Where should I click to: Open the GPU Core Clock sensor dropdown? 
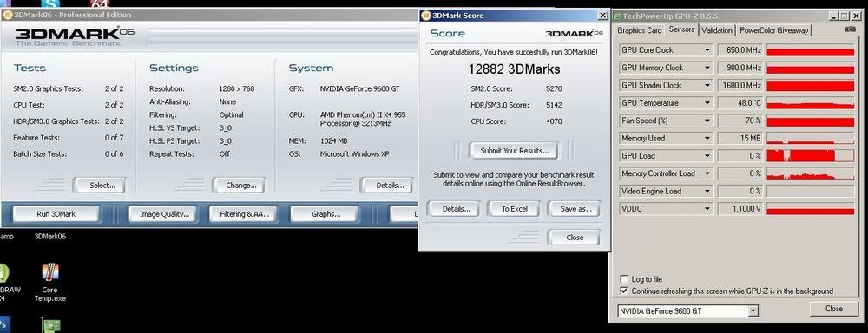coord(707,50)
